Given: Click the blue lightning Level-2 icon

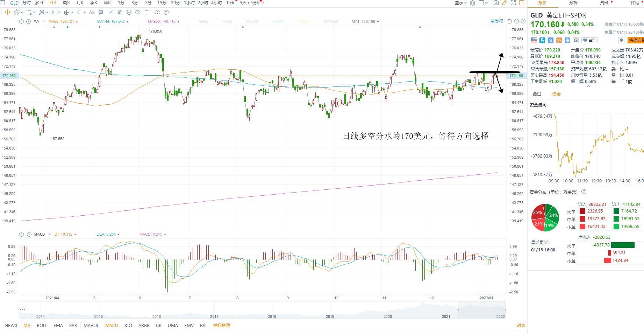Looking at the screenshot, I should click(542, 40).
